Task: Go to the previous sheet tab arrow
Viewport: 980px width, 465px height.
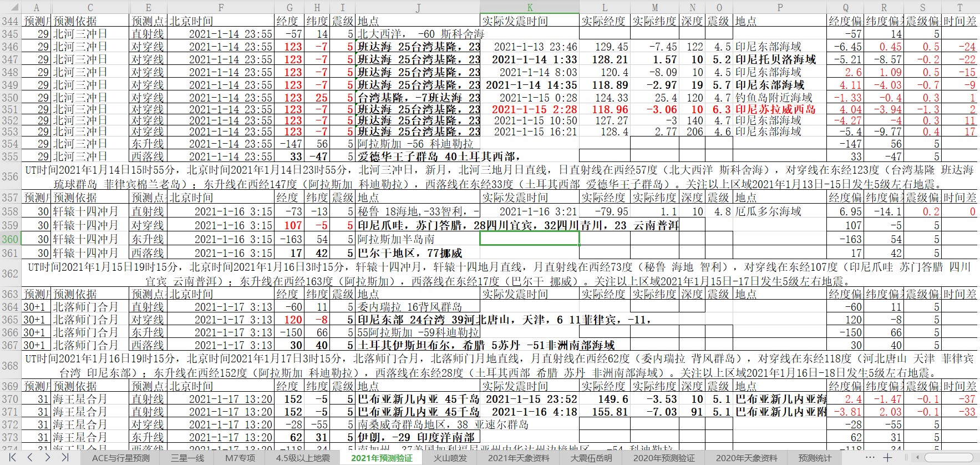Action: click(30, 457)
